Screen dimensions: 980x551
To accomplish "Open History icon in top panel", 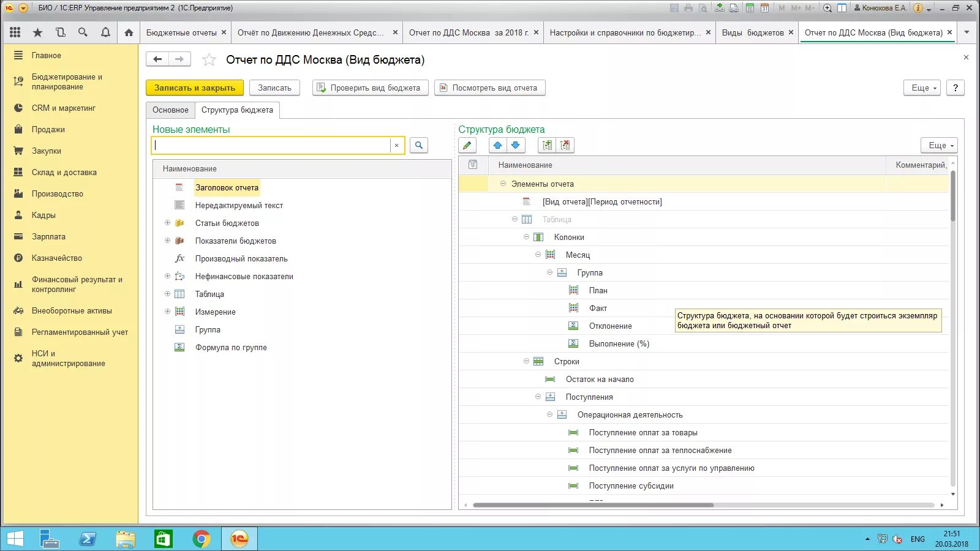I will tap(60, 32).
